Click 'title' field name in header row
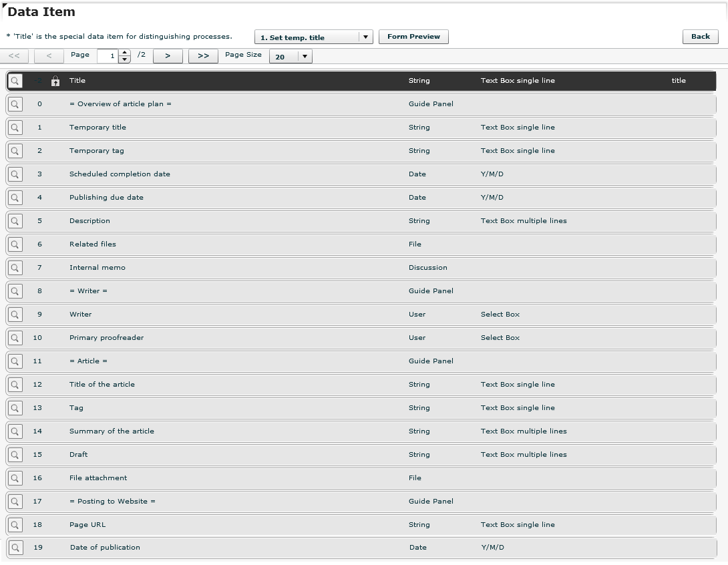 (x=679, y=81)
